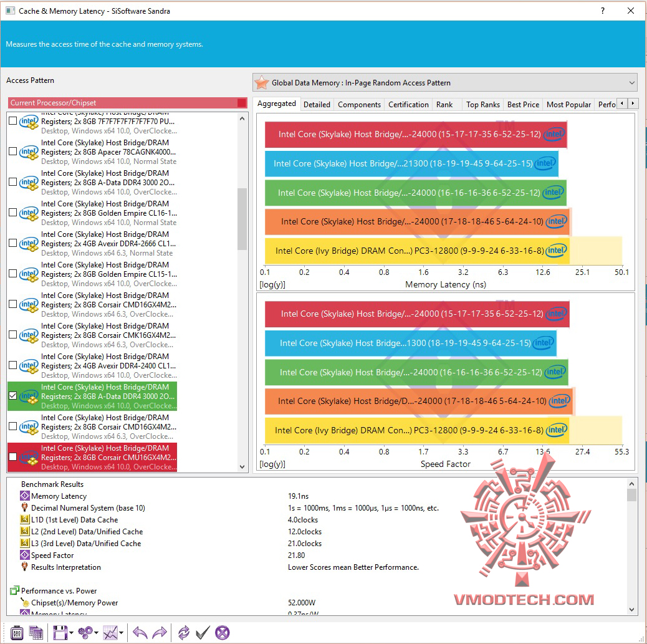Click the blue 21300 Memory Latency bar
647x644 pixels.
[411, 163]
